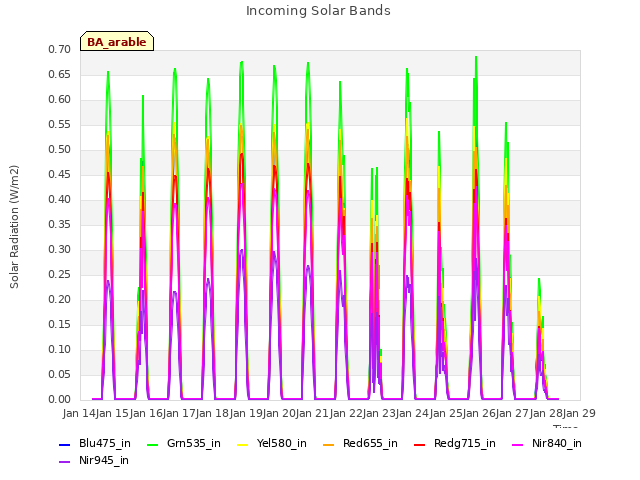Click the Red655_in orange legend swatch
The image size is (640, 480).
pos(329,444)
